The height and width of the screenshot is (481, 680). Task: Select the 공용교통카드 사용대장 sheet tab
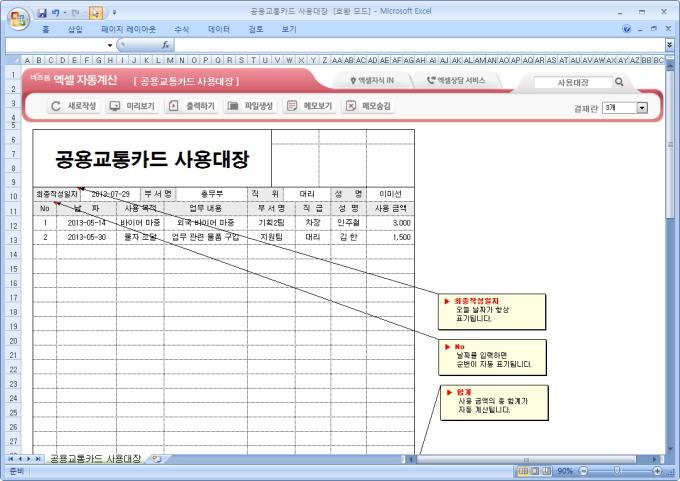click(x=95, y=458)
